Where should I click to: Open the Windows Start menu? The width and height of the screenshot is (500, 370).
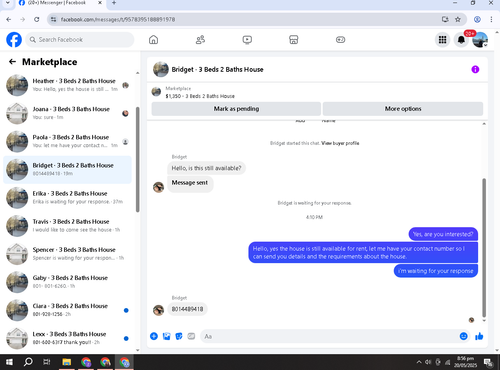coord(9,362)
